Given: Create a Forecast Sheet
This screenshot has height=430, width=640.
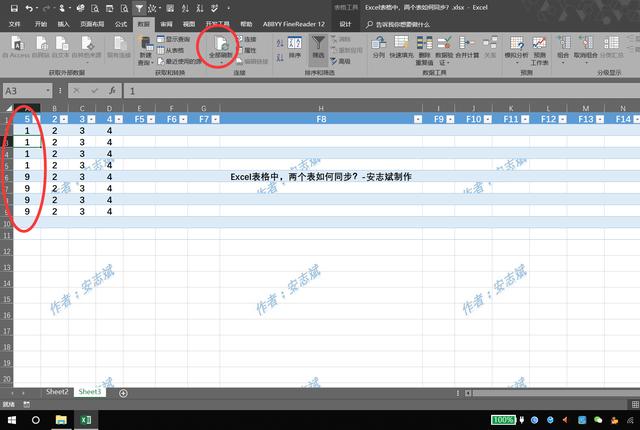Looking at the screenshot, I should 539,51.
